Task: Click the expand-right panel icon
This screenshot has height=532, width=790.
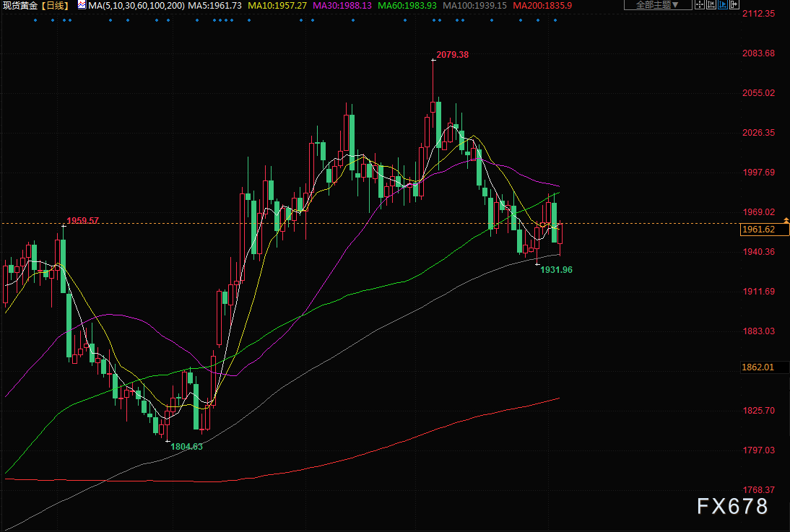Action: (734, 4)
